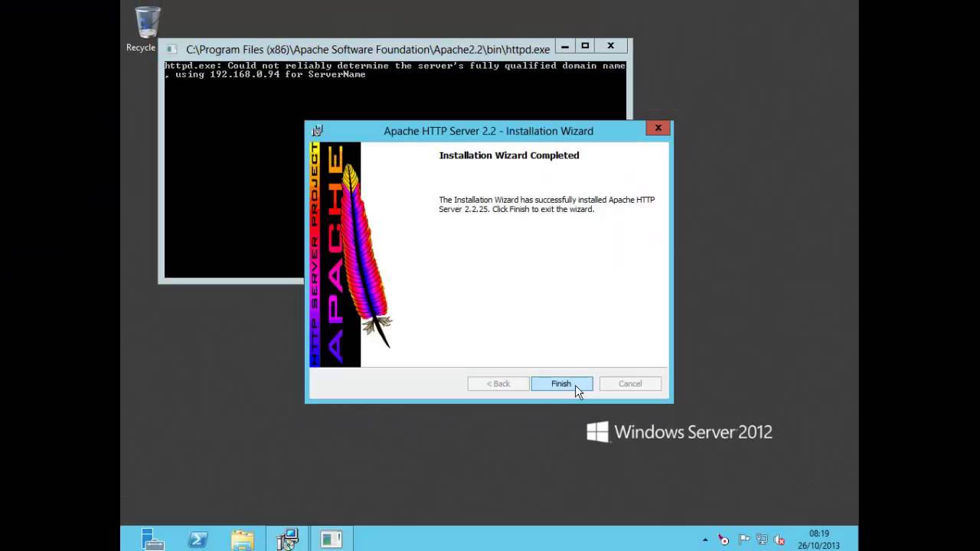Viewport: 980px width, 551px height.
Task: Click the Apache feather logo banner
Action: coord(351,254)
